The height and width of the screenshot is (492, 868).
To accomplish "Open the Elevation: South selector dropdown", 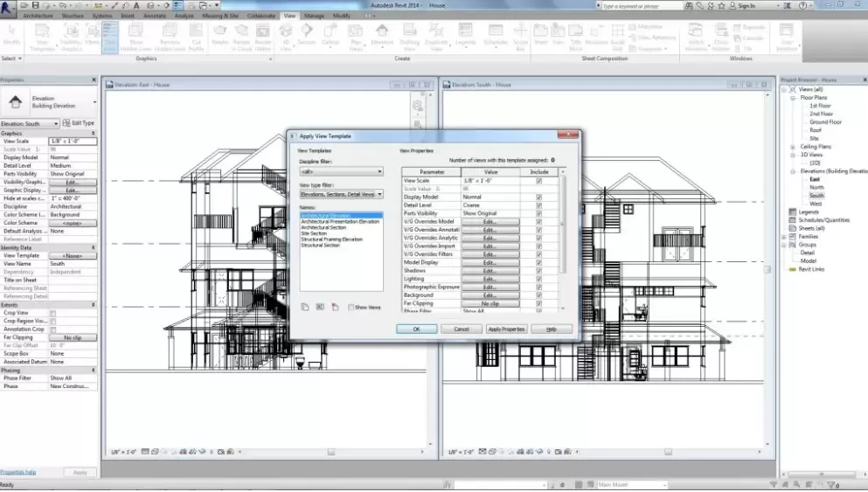I will coord(56,124).
